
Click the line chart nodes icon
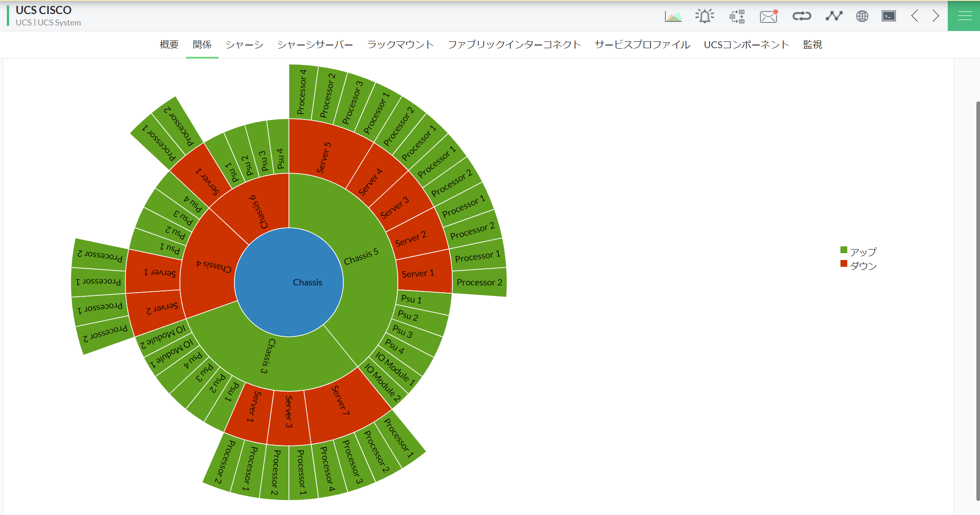click(x=834, y=16)
